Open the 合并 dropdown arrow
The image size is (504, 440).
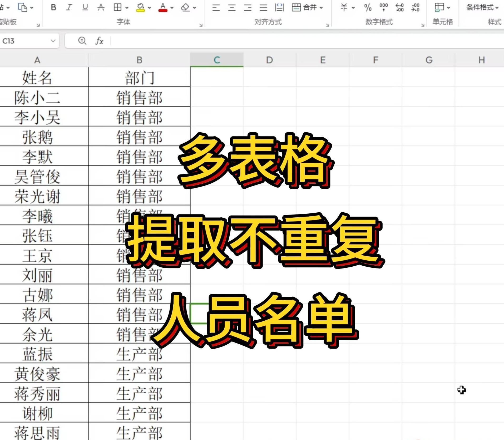pyautogui.click(x=321, y=8)
